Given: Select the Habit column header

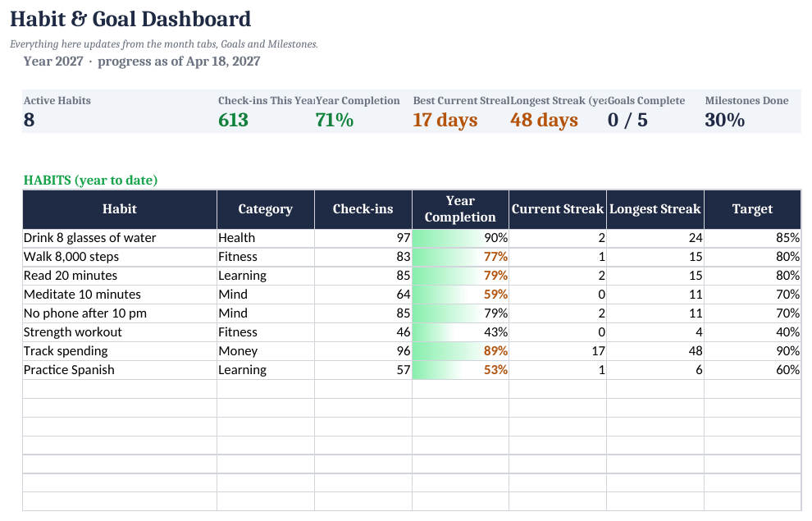Looking at the screenshot, I should tap(120, 209).
